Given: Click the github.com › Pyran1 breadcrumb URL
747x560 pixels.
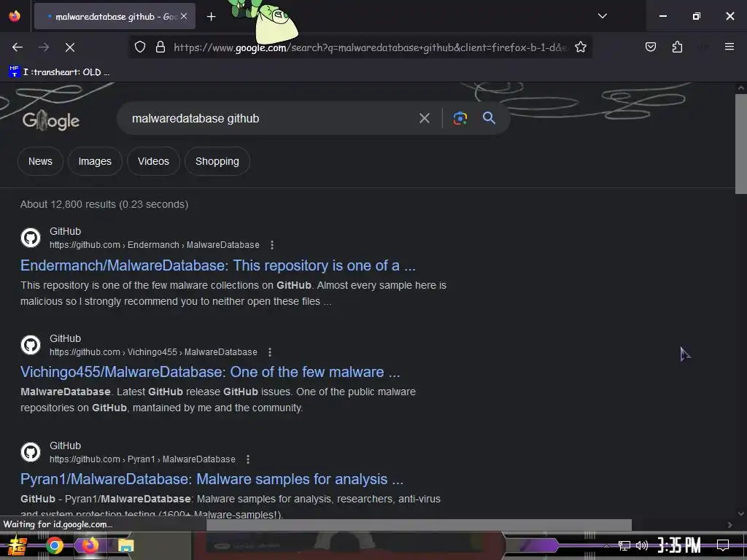Looking at the screenshot, I should click(x=142, y=459).
